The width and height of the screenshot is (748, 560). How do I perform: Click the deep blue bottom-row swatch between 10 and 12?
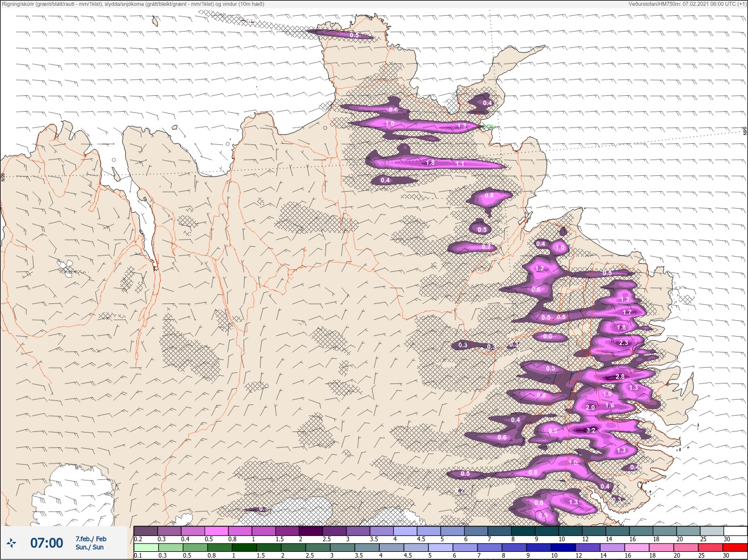point(564,548)
